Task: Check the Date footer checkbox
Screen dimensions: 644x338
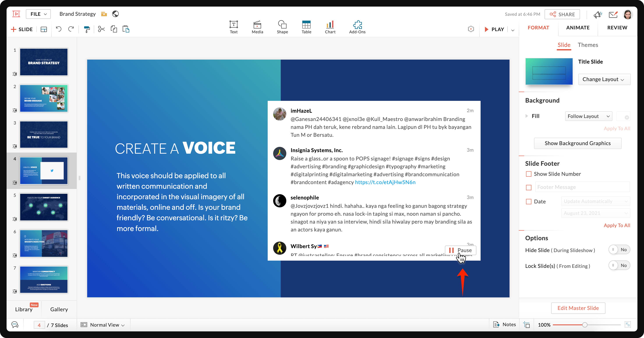Action: coord(529,202)
